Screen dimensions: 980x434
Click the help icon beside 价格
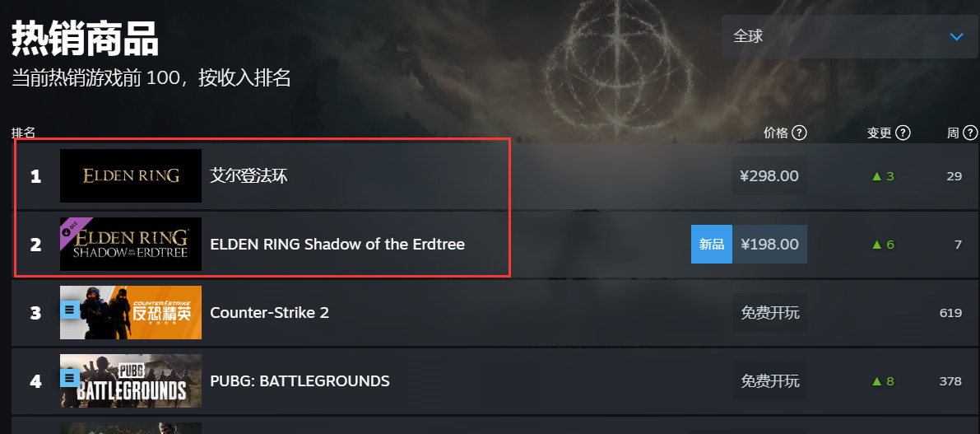[799, 133]
